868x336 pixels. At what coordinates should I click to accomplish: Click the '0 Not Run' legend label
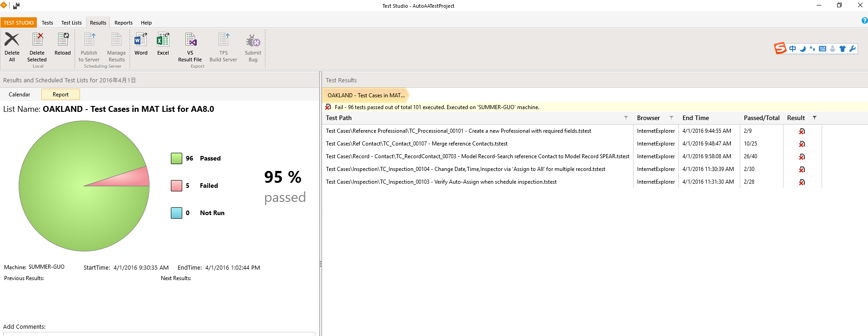coord(205,213)
